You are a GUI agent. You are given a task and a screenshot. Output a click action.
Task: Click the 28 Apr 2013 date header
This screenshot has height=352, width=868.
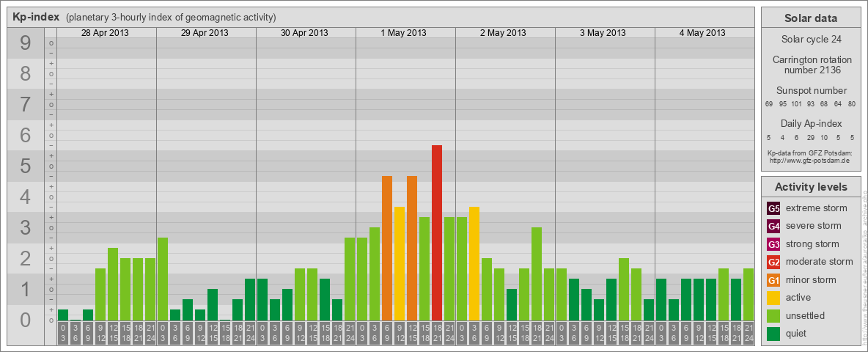105,33
